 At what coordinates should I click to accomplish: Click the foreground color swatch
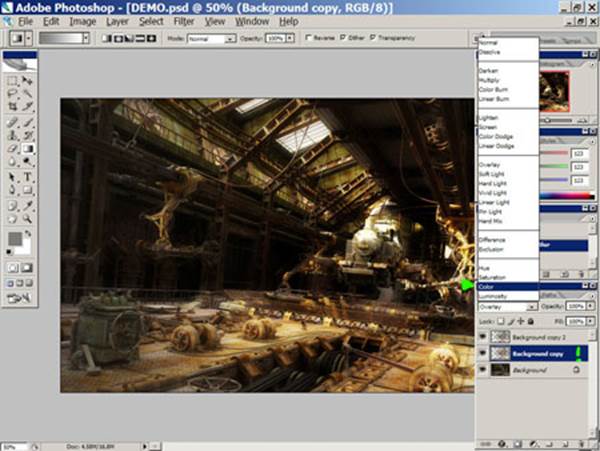(x=15, y=239)
